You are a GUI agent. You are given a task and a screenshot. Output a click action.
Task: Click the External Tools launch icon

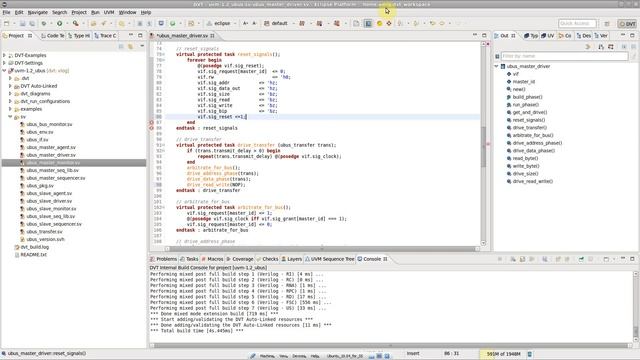(76, 24)
